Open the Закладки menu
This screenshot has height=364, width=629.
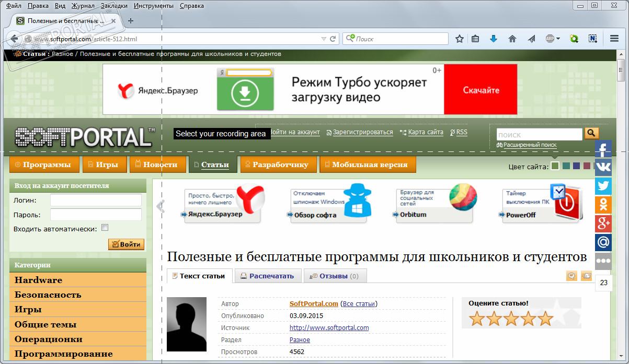click(115, 6)
